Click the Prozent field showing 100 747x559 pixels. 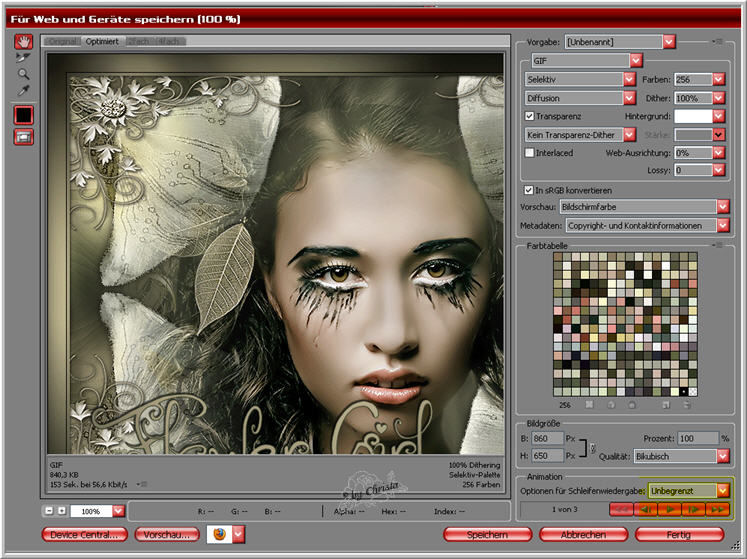(x=698, y=438)
